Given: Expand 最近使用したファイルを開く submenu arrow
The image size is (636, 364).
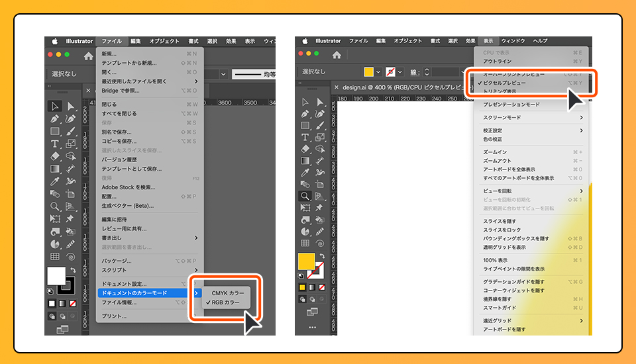Looking at the screenshot, I should pyautogui.click(x=196, y=81).
